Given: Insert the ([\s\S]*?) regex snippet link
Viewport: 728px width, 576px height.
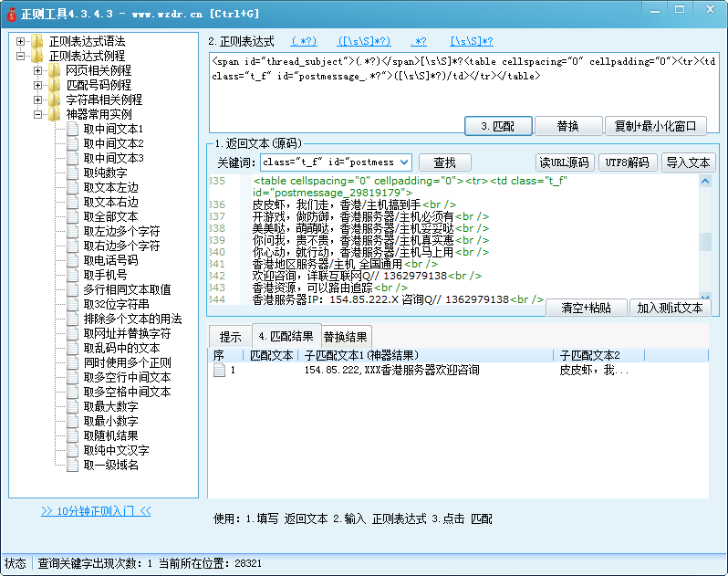Looking at the screenshot, I should pyautogui.click(x=364, y=41).
